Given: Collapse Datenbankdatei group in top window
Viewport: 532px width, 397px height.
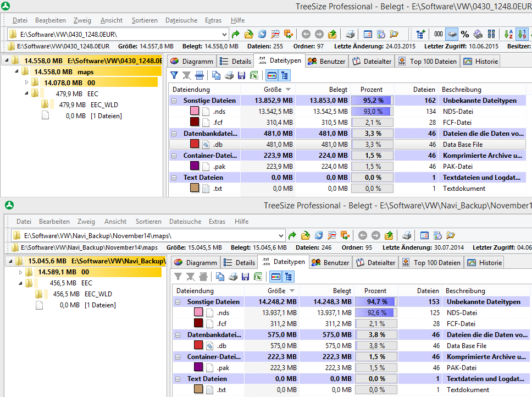Looking at the screenshot, I should point(174,134).
